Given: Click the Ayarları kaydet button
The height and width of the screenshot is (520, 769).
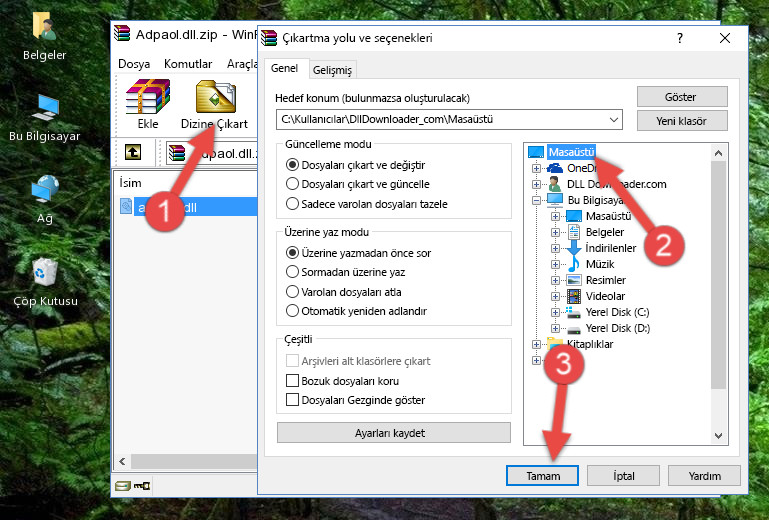Looking at the screenshot, I should tap(393, 433).
